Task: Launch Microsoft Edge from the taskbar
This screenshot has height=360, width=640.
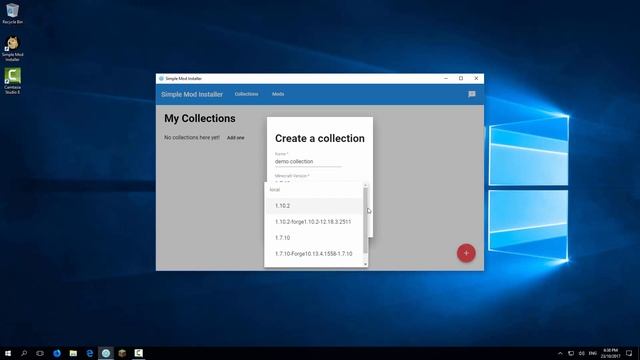Action: [x=89, y=353]
